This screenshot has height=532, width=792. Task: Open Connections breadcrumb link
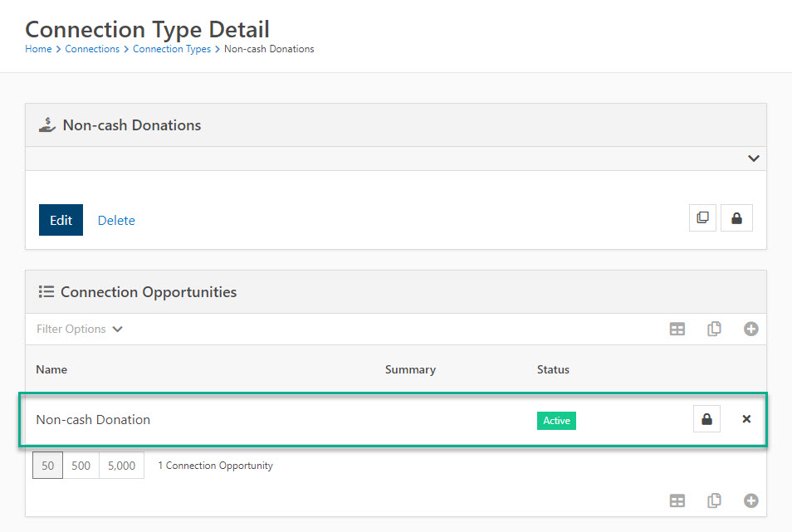pyautogui.click(x=92, y=49)
